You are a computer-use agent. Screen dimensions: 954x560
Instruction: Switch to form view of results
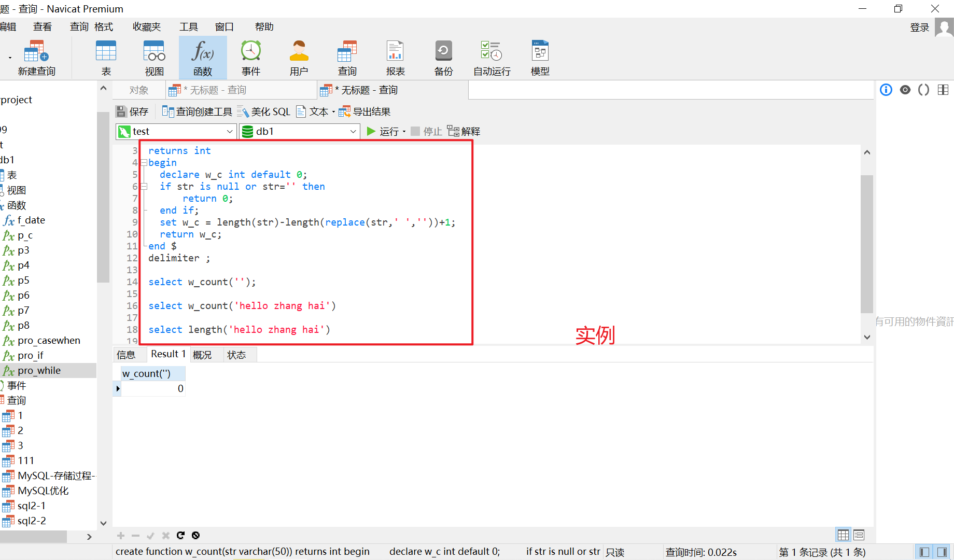[x=859, y=535]
